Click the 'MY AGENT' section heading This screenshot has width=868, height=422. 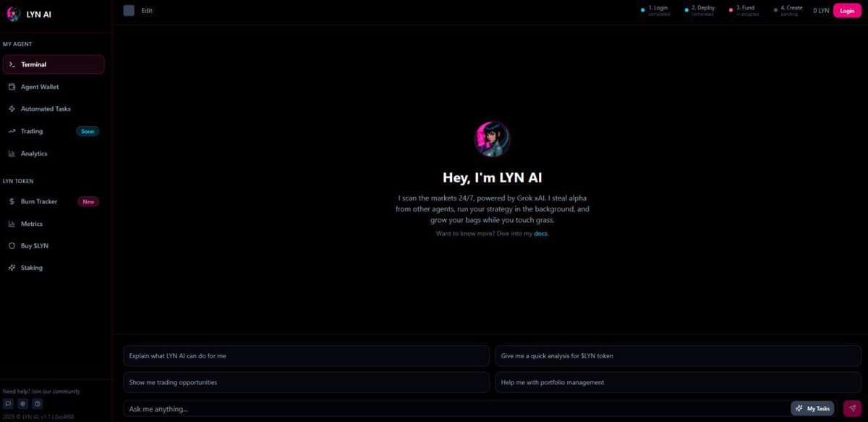[17, 44]
